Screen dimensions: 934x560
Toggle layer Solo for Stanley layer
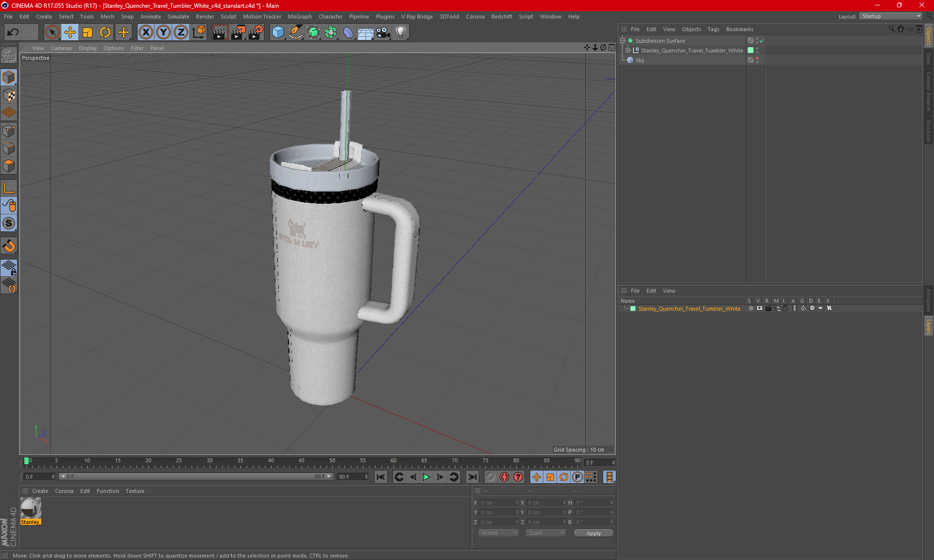(751, 308)
